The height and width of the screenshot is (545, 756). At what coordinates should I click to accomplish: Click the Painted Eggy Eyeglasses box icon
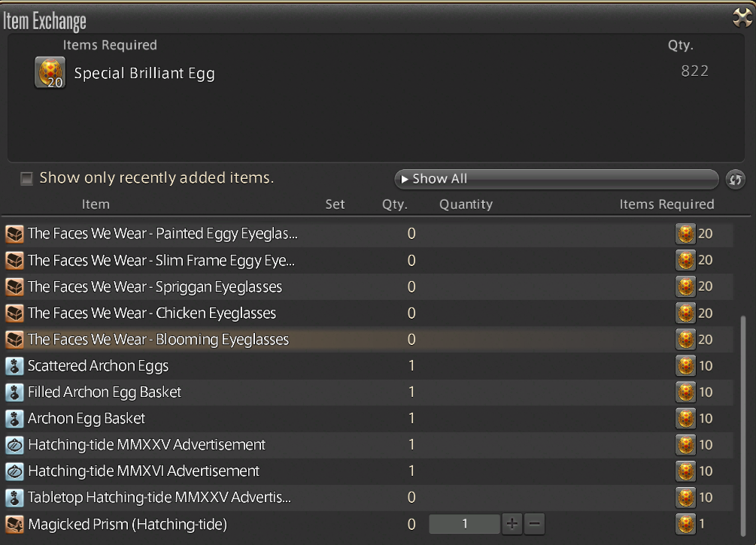14,235
